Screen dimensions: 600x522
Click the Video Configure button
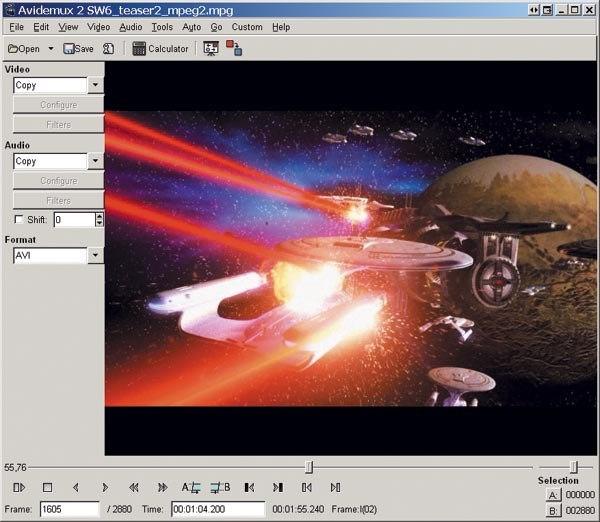[x=59, y=105]
